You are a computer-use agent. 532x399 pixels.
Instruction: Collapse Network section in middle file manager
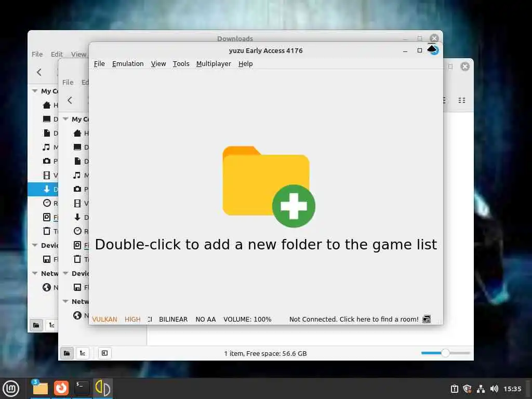point(65,301)
